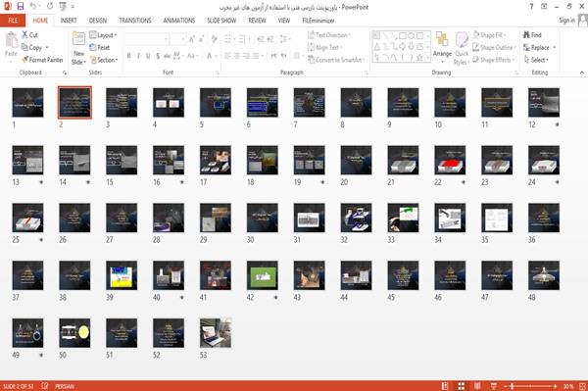This screenshot has height=391, width=588.
Task: Collapse the ribbon arrow
Action: point(581,73)
